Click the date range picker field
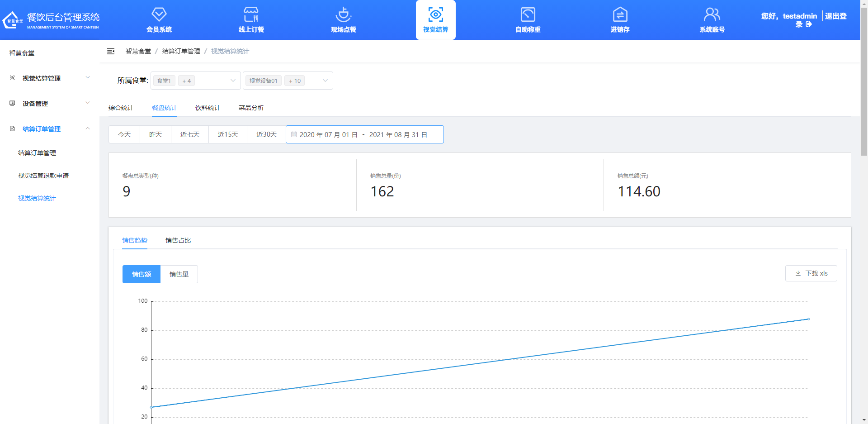Screen dimensions: 868x424 coord(364,134)
